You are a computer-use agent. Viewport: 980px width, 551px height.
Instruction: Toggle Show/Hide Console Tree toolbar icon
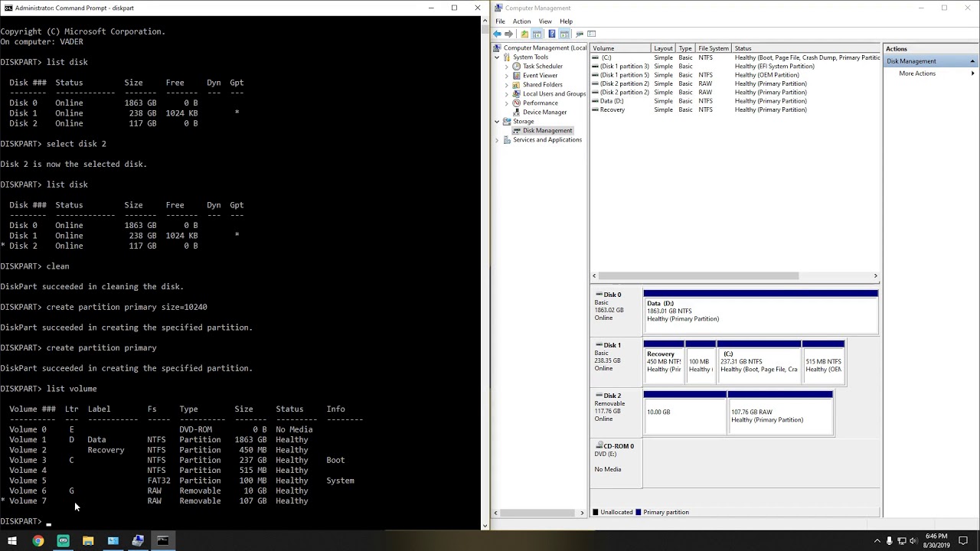pyautogui.click(x=537, y=34)
